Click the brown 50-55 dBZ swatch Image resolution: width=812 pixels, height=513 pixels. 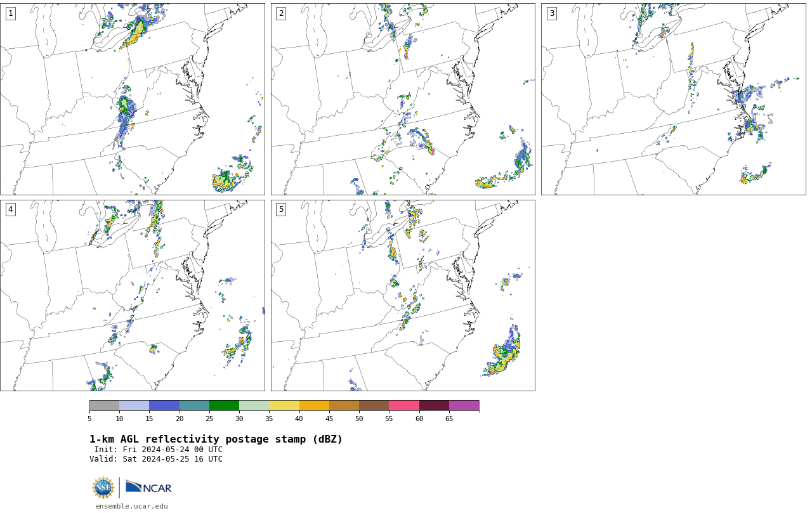pos(374,406)
